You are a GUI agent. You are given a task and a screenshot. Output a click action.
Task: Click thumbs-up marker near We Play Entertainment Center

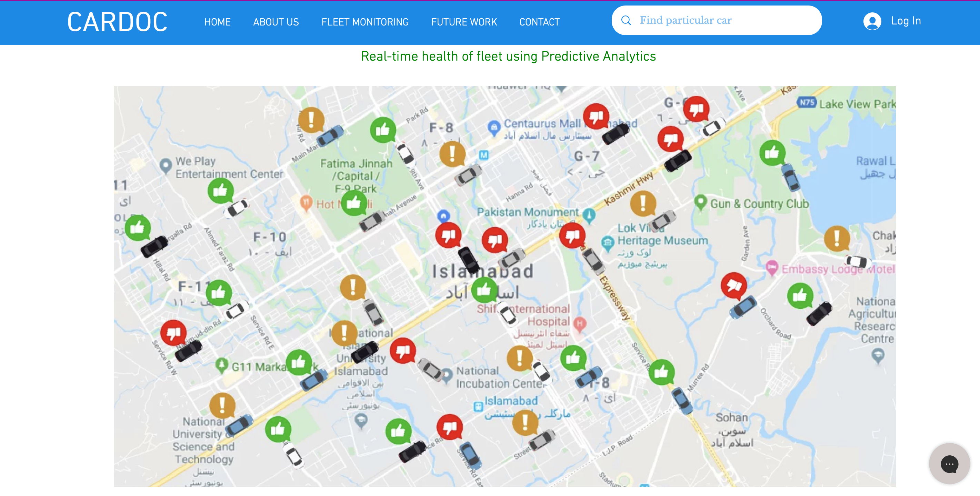220,190
